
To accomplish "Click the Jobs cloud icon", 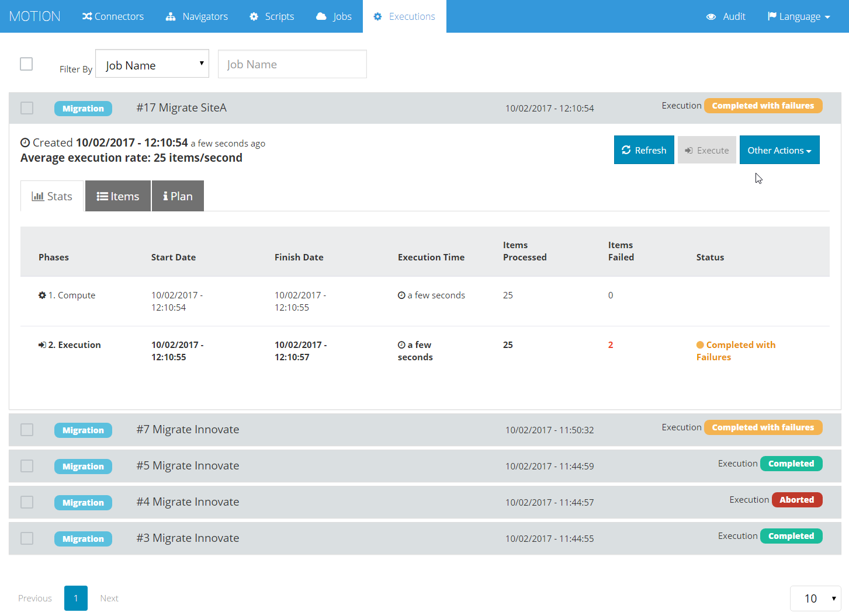I will pyautogui.click(x=321, y=16).
